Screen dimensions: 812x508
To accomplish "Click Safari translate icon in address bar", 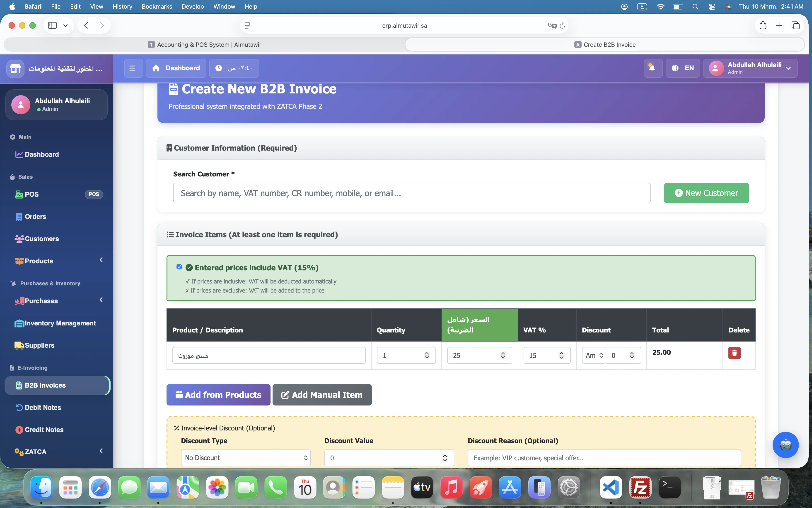I will tap(552, 26).
